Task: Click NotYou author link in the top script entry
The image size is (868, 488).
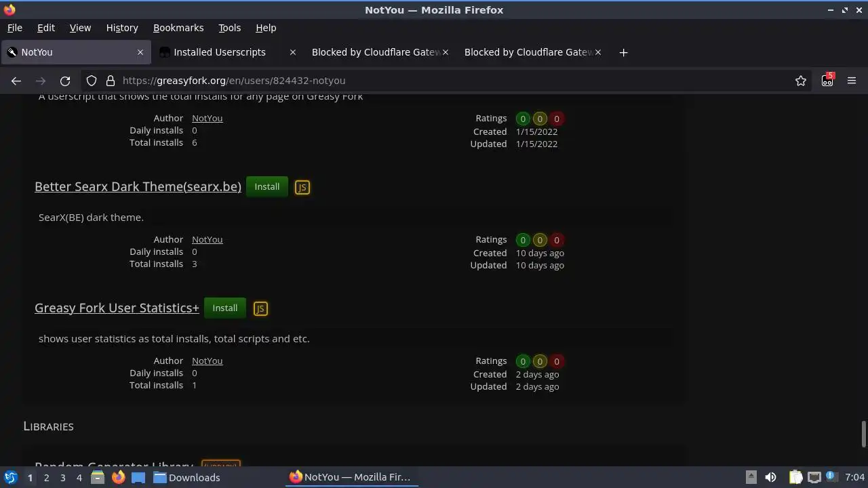Action: click(x=207, y=118)
